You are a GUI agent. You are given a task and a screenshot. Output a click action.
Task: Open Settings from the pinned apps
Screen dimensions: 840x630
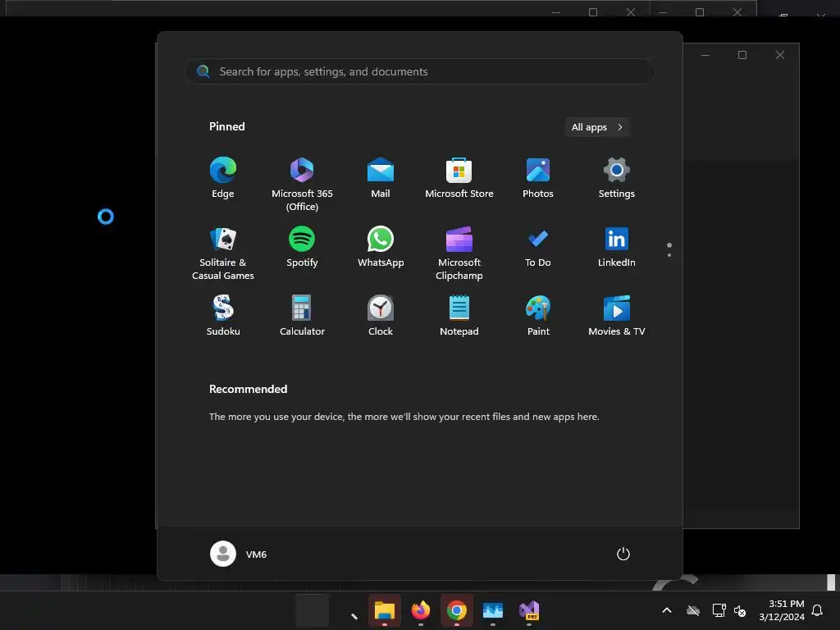click(617, 179)
